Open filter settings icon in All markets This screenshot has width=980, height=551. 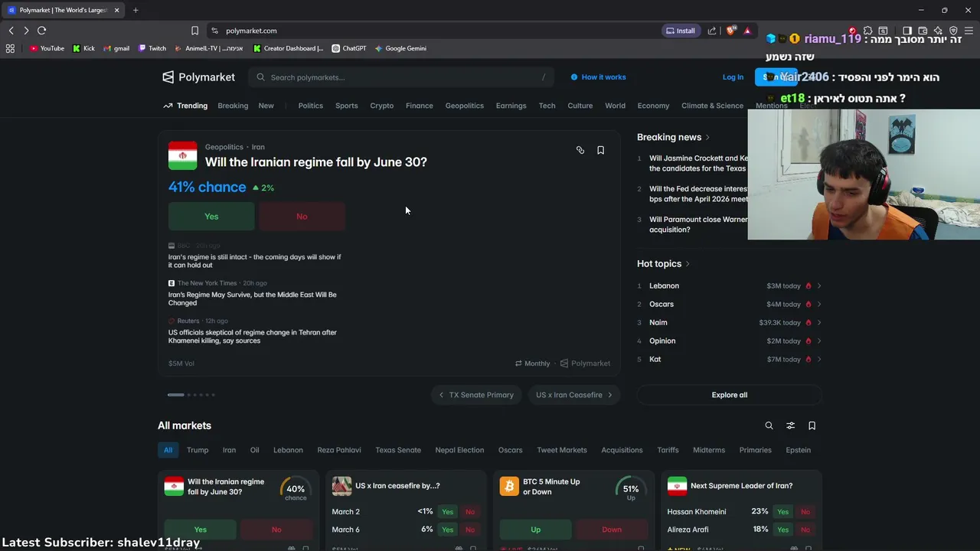(x=790, y=425)
